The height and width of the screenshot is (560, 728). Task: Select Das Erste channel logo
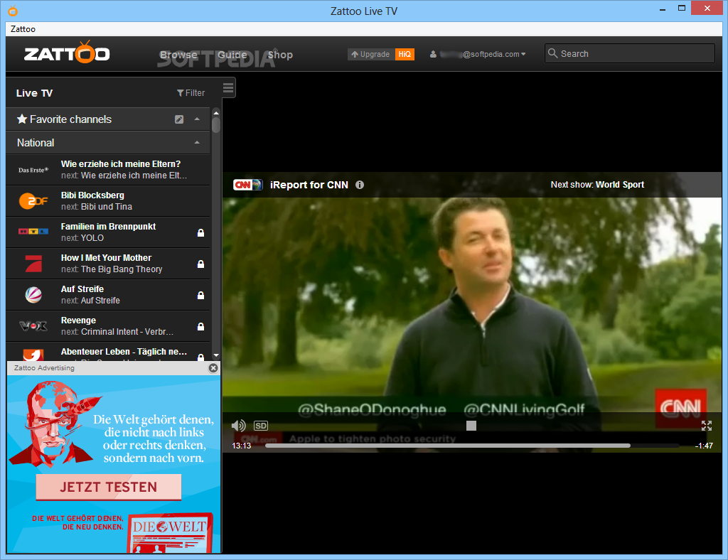click(x=33, y=170)
